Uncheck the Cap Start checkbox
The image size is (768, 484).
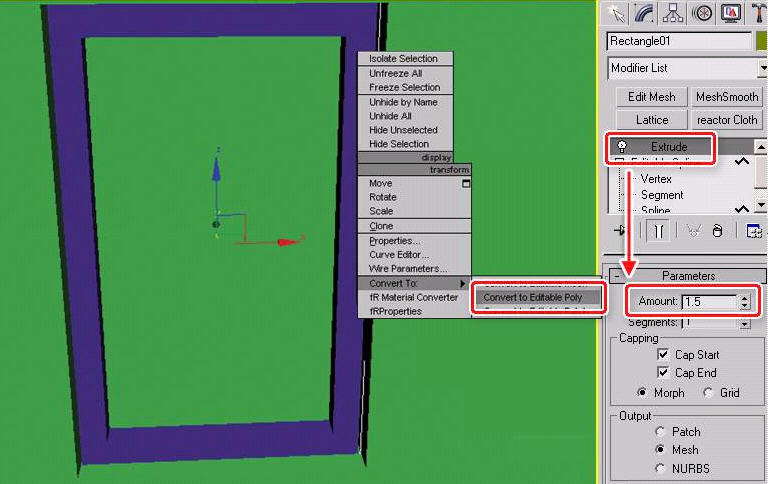(x=663, y=354)
